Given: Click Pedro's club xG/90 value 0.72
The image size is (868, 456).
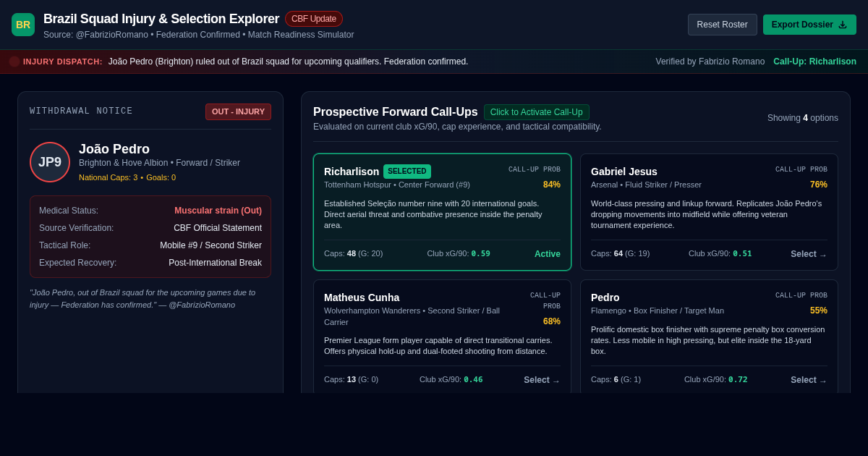Looking at the screenshot, I should point(738,380).
